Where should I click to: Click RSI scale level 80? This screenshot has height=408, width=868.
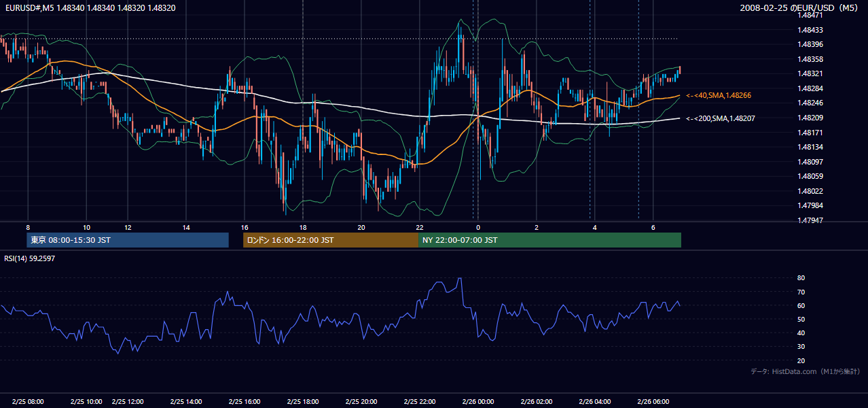point(801,278)
